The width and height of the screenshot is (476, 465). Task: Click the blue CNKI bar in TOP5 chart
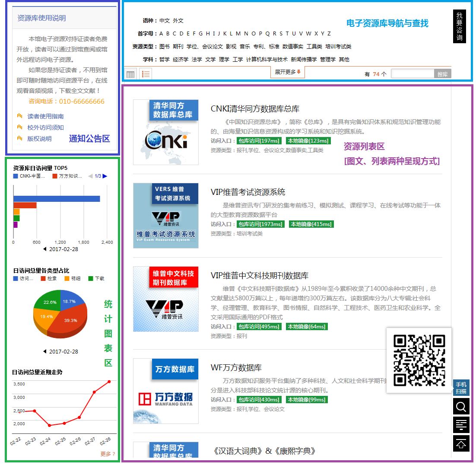(x=57, y=199)
